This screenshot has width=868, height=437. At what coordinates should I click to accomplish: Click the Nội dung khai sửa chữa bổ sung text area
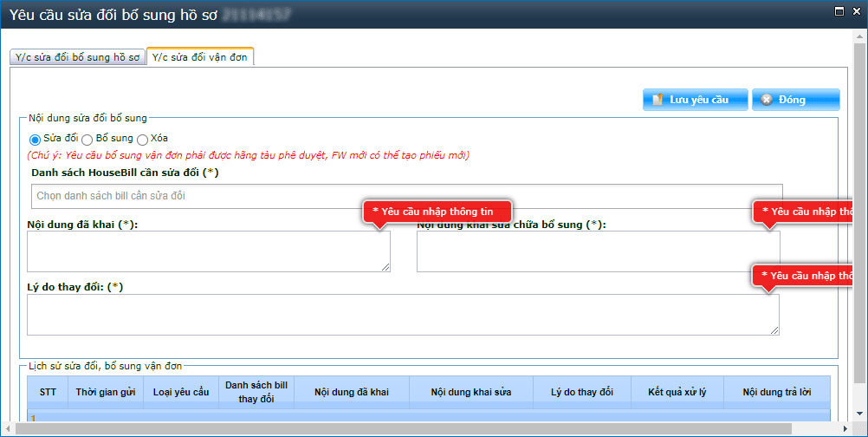(x=598, y=251)
